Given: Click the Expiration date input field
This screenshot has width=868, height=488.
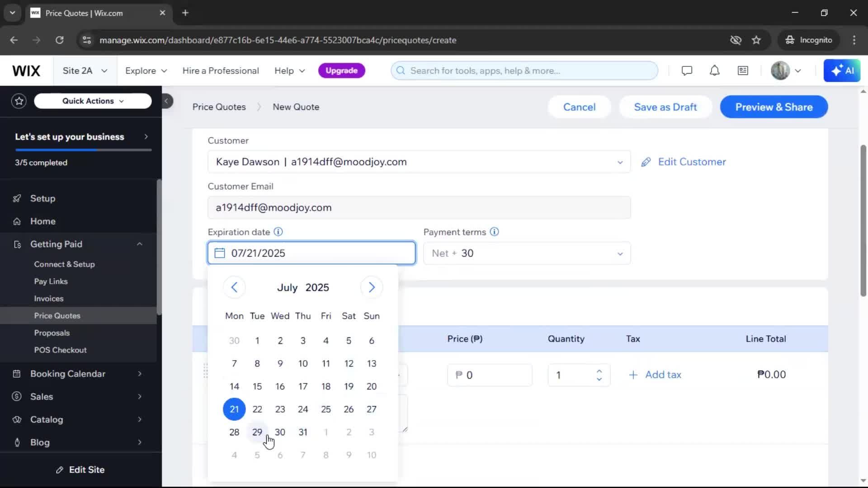Looking at the screenshot, I should click(x=311, y=253).
